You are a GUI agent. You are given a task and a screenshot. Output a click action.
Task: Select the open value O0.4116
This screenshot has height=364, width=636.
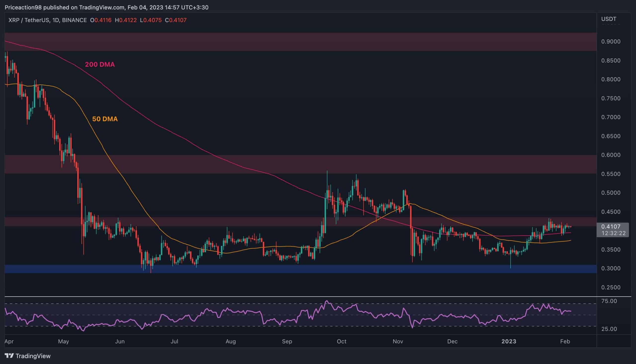101,20
